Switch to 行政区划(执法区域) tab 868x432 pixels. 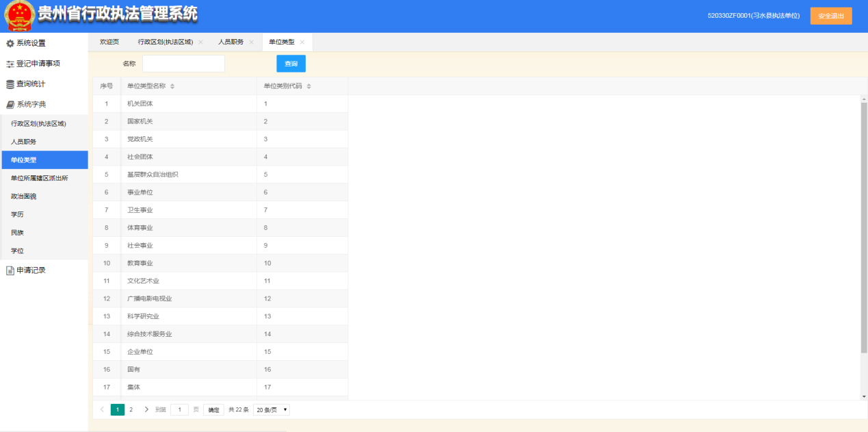[165, 42]
